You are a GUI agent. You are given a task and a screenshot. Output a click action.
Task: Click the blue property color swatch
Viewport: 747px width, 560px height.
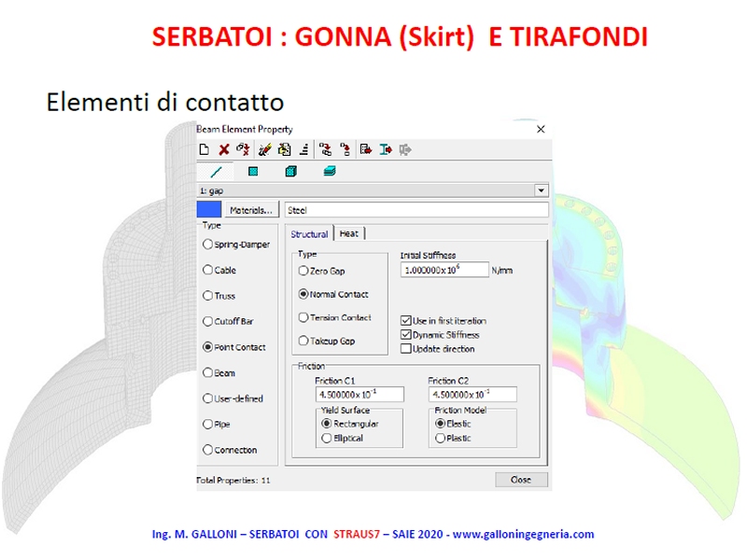(x=209, y=210)
